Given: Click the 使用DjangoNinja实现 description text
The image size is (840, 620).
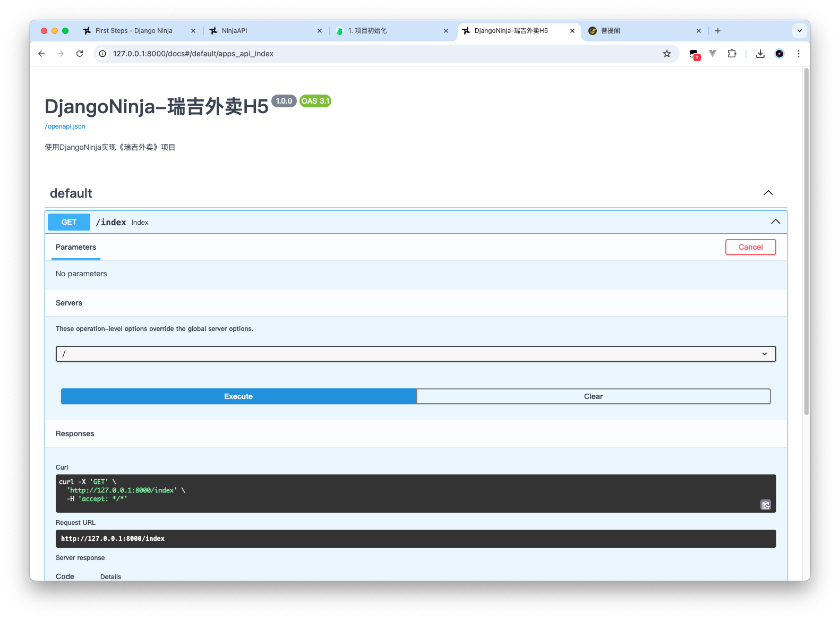Looking at the screenshot, I should [x=110, y=147].
